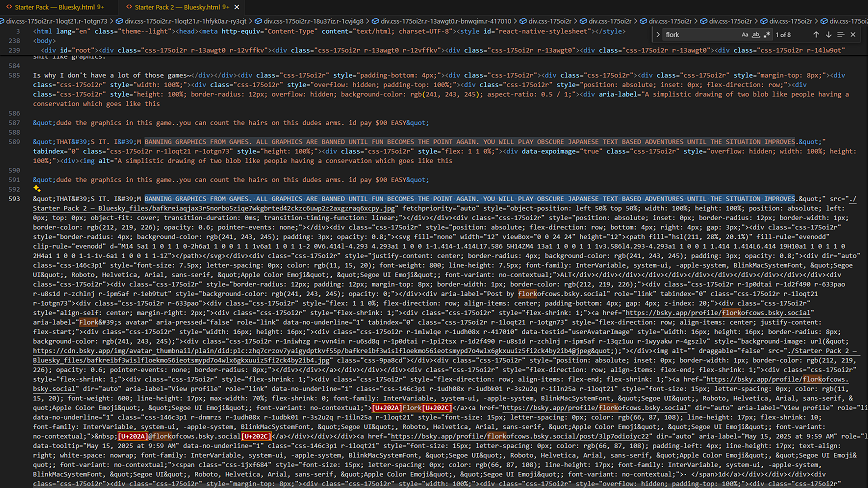This screenshot has width=868, height=488.
Task: Click line number 587 in the gutter
Action: click(x=14, y=123)
